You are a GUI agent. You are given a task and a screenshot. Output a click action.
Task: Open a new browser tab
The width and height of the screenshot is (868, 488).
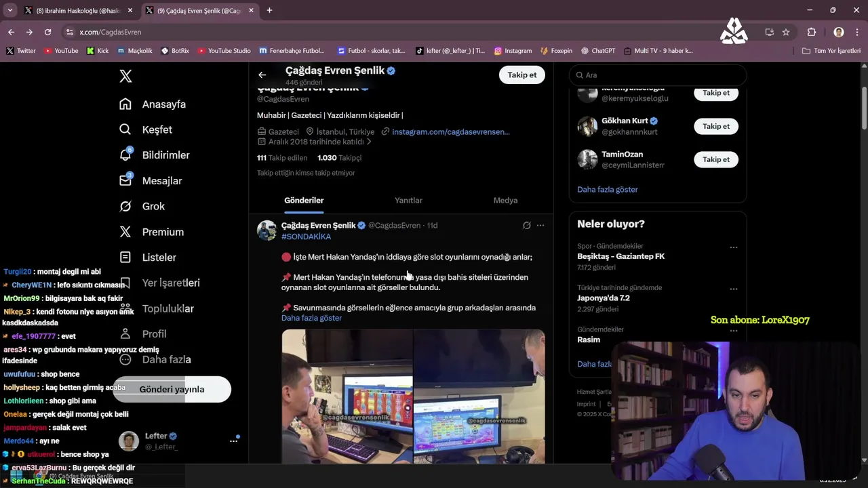(269, 10)
